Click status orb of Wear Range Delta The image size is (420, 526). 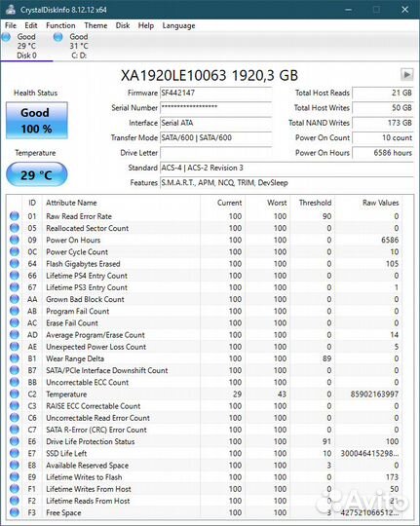[x=15, y=358]
